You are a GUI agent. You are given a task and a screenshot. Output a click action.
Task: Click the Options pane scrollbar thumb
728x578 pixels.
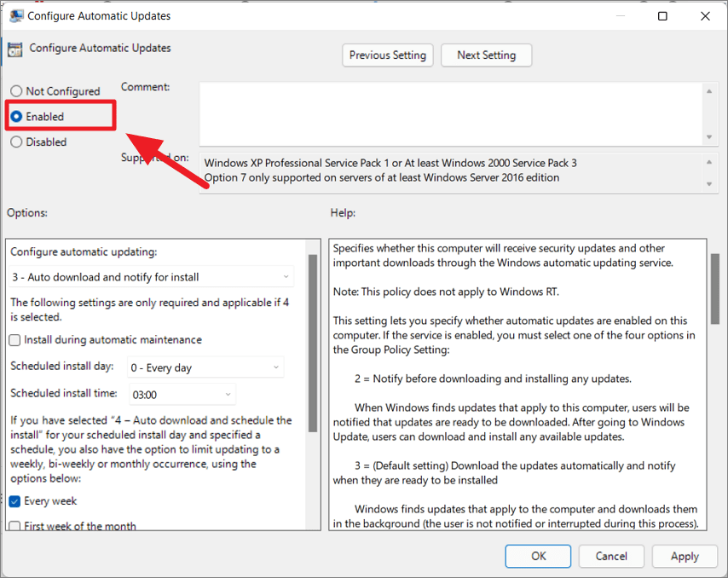[x=313, y=344]
